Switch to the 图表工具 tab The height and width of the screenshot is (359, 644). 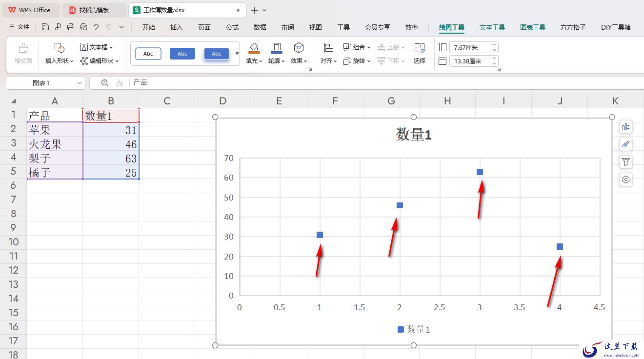coord(533,27)
